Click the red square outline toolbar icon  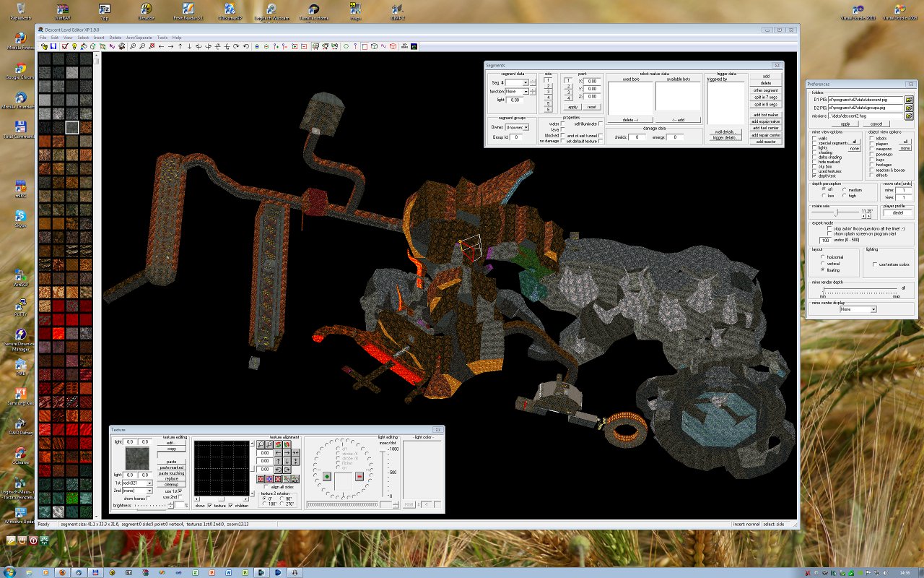365,46
